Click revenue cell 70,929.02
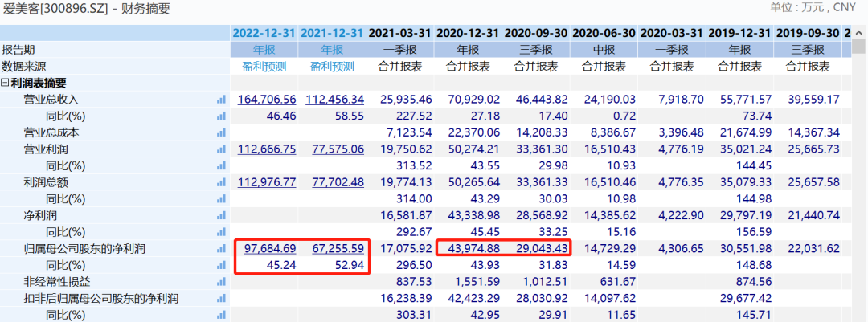This screenshot has height=322, width=868. click(474, 100)
